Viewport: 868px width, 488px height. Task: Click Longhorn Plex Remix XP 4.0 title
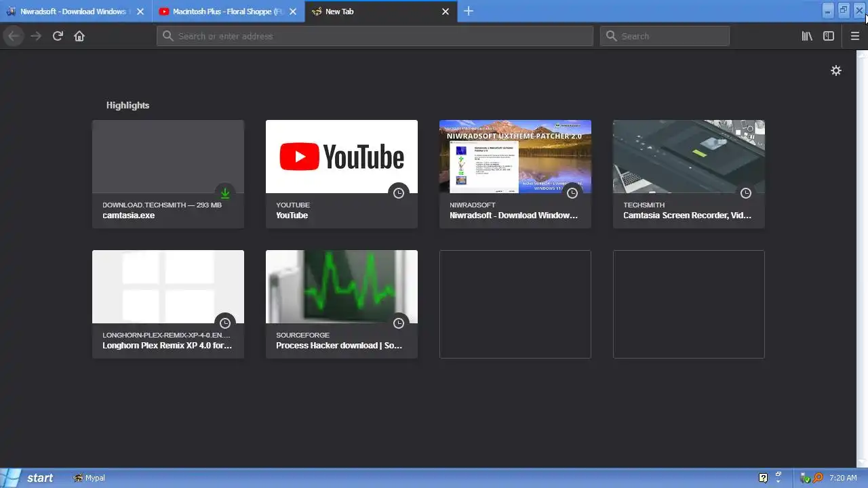[x=167, y=346]
